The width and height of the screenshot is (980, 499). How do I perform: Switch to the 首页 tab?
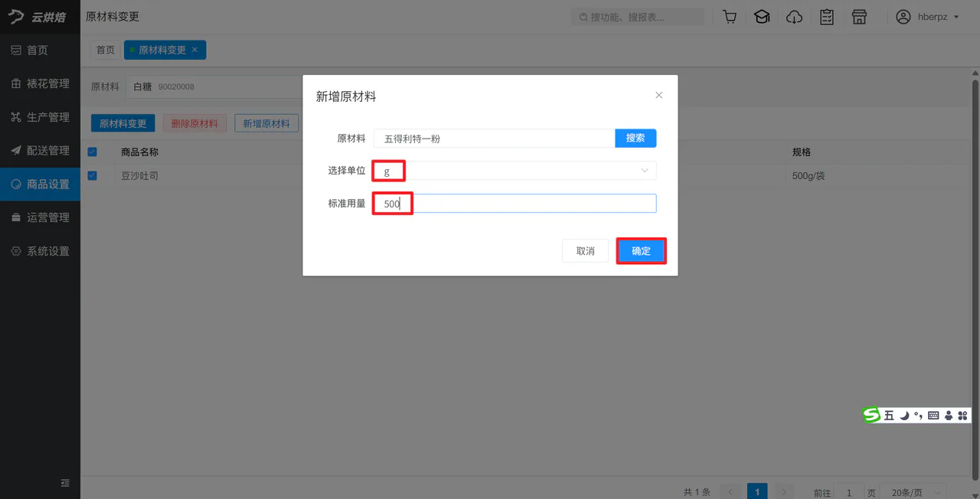106,50
